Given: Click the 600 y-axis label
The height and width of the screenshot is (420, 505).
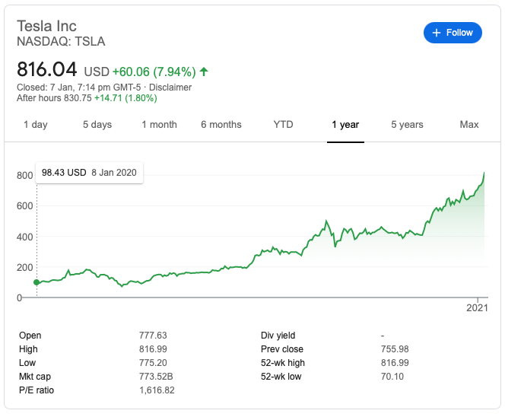Looking at the screenshot, I should (x=25, y=205).
